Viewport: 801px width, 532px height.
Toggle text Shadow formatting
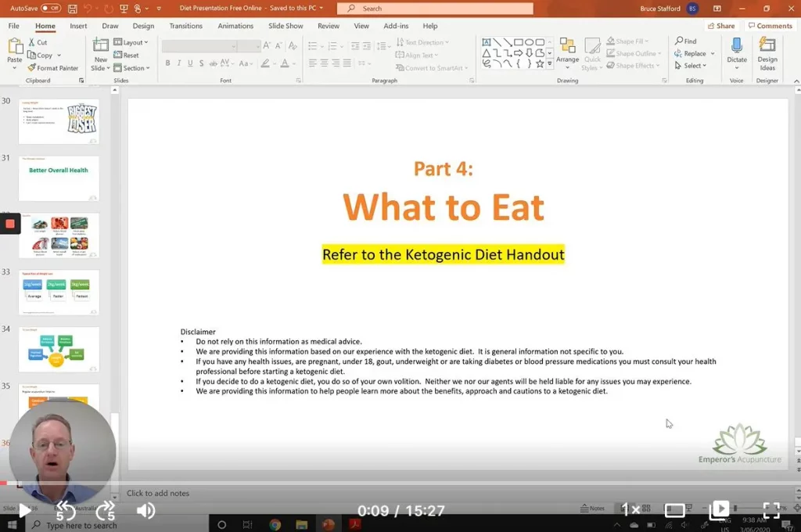pyautogui.click(x=201, y=63)
